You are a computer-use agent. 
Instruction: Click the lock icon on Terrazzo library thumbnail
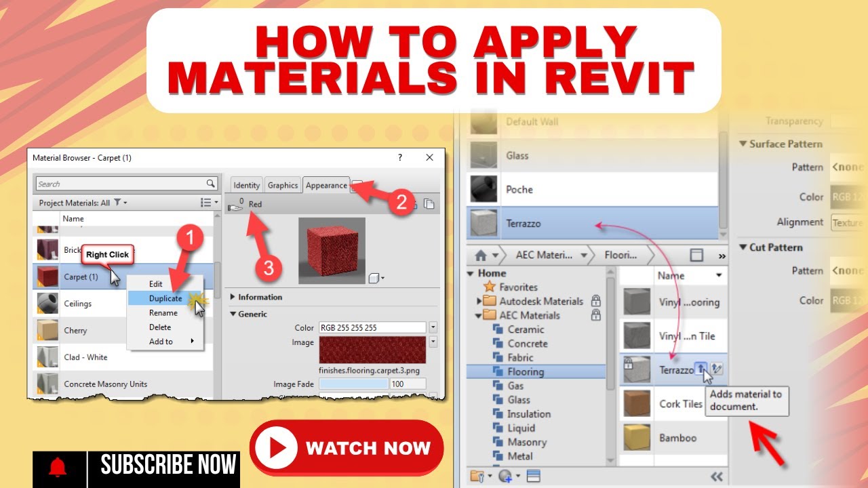click(x=627, y=363)
